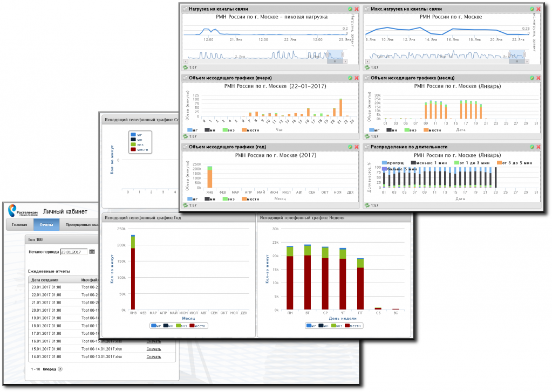This screenshot has height=392, width=552.
Task: Open settings of the Распределение по длительности panel
Action: click(x=532, y=147)
